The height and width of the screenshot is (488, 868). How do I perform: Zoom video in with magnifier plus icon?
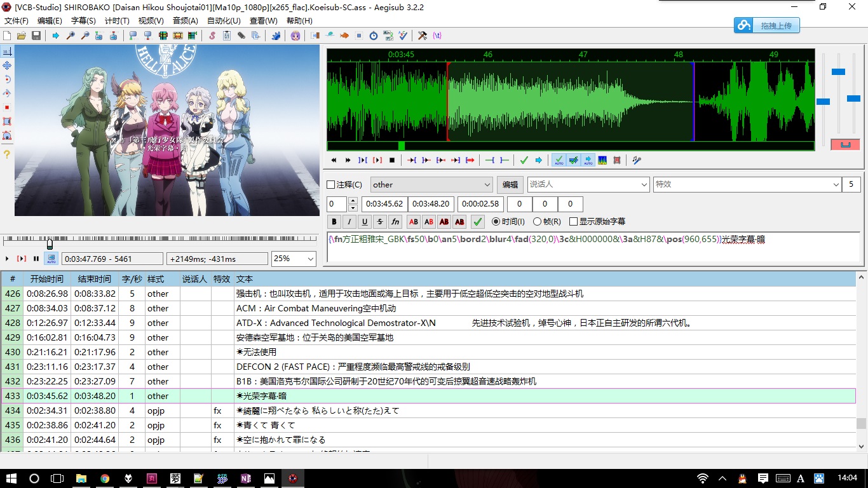click(x=71, y=36)
